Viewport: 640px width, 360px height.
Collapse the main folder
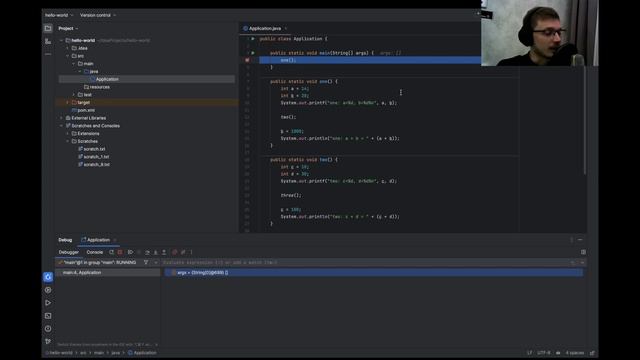point(74,64)
